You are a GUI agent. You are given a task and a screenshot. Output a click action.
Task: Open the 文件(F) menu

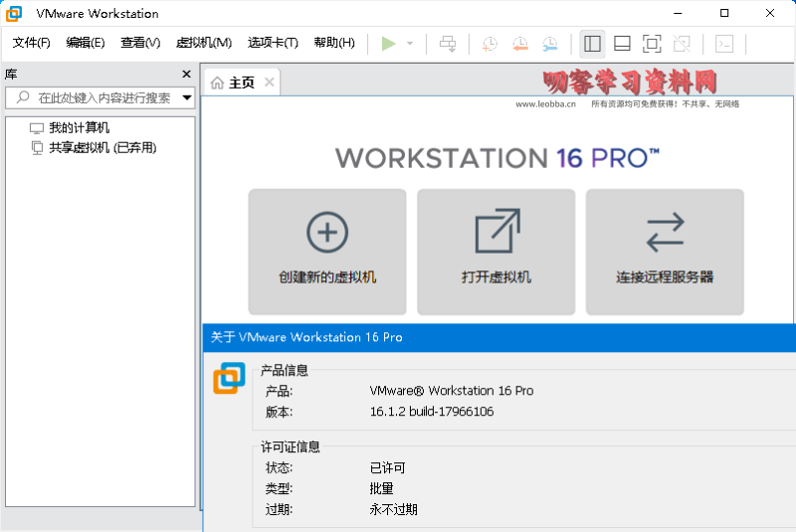coord(32,43)
